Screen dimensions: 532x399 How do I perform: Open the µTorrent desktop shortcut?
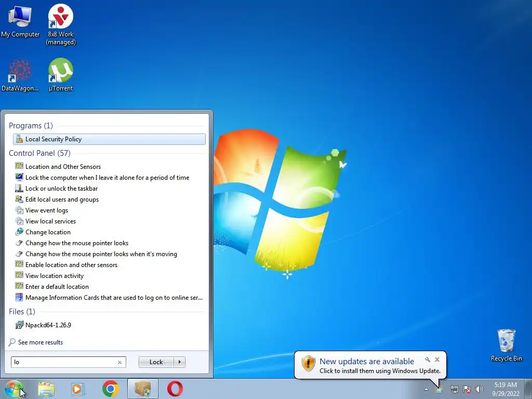61,75
